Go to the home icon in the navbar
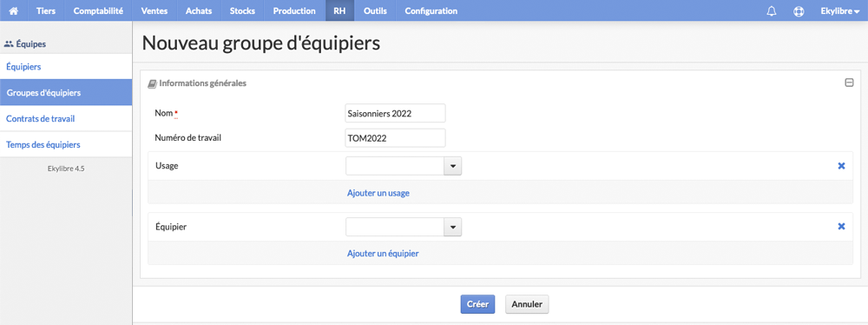Viewport: 868px width, 325px height. (x=13, y=10)
